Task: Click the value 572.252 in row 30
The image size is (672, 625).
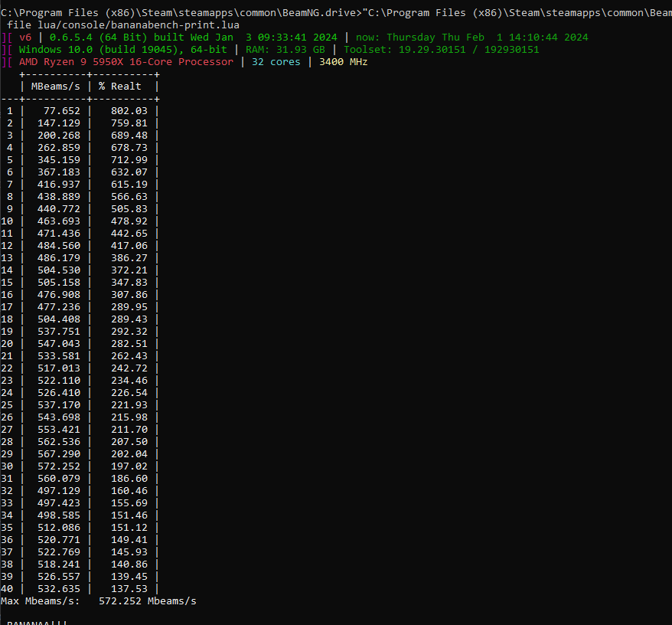Action: (x=59, y=466)
